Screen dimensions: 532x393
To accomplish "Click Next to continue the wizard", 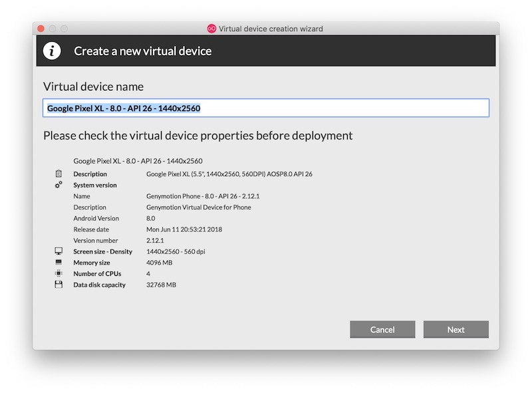I will pyautogui.click(x=456, y=330).
